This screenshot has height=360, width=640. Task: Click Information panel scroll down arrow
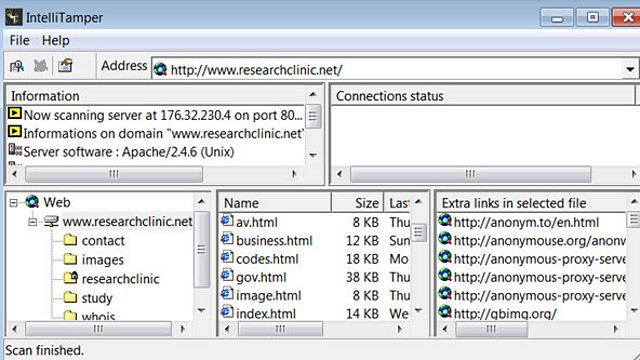tap(313, 155)
